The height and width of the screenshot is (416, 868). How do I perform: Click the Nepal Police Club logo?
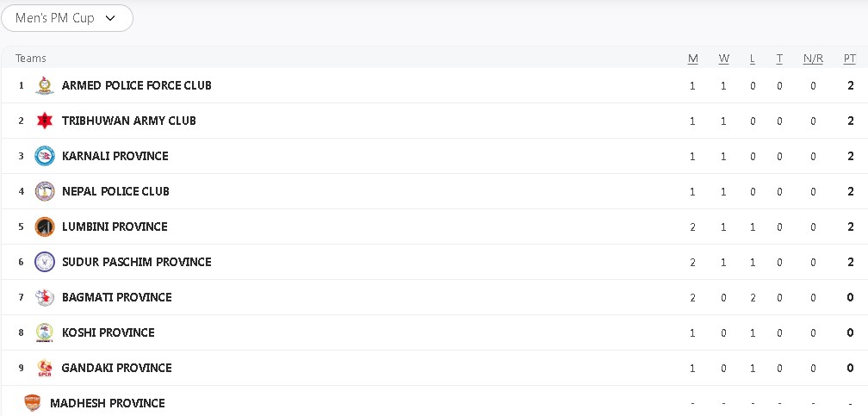pyautogui.click(x=45, y=191)
